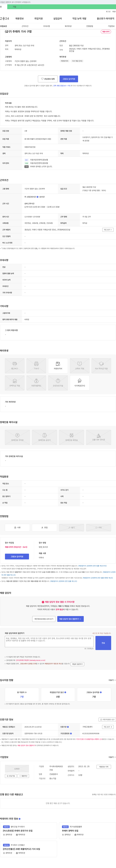
Task: Click the 고용24 logo
Action: [x=4, y=19]
